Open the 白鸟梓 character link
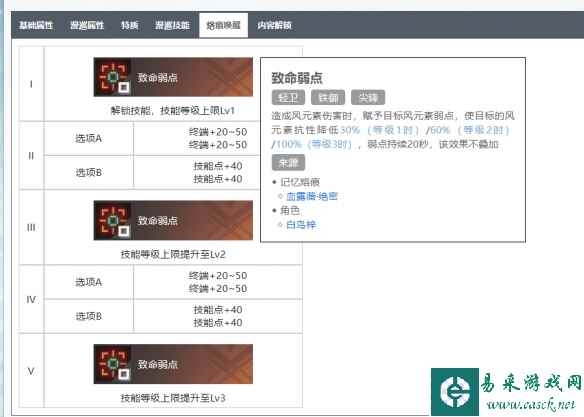Screen dimensions: 584x417 [301, 225]
